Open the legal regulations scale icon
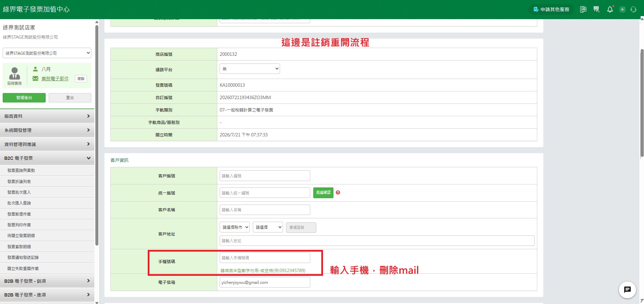644x304 pixels. pyautogui.click(x=583, y=9)
